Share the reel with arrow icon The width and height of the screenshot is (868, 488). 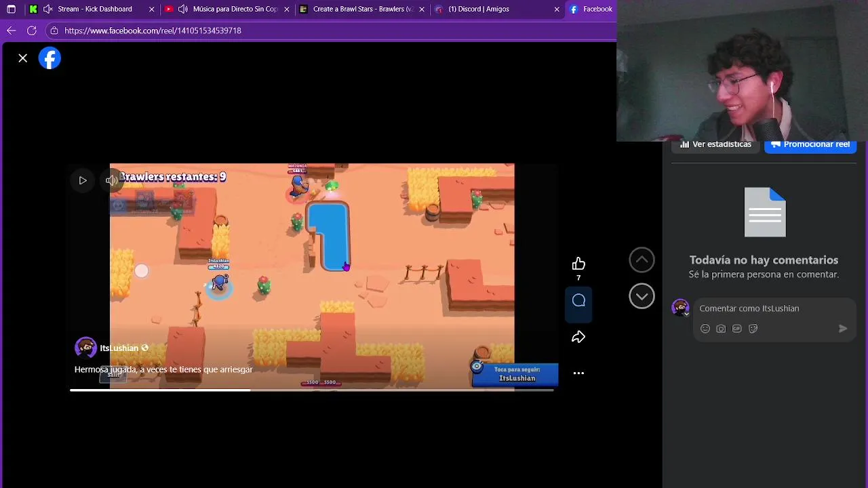click(578, 337)
